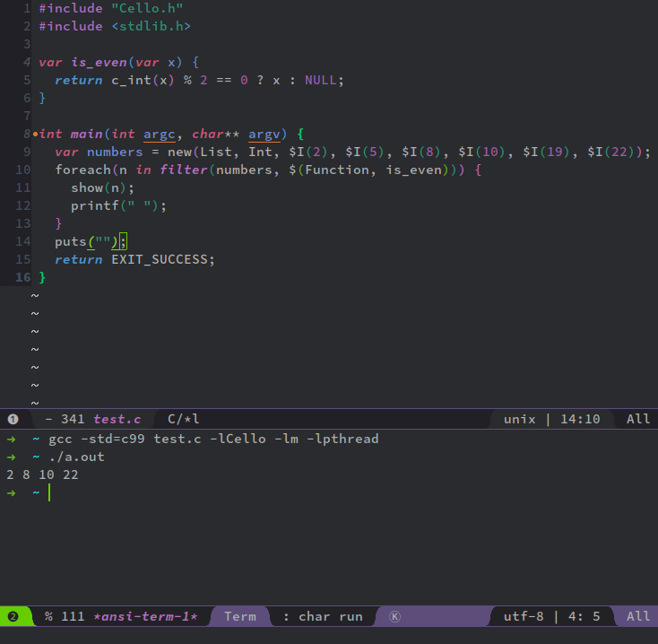Click the circled K icon in modeline
Image resolution: width=658 pixels, height=644 pixels.
pos(394,616)
